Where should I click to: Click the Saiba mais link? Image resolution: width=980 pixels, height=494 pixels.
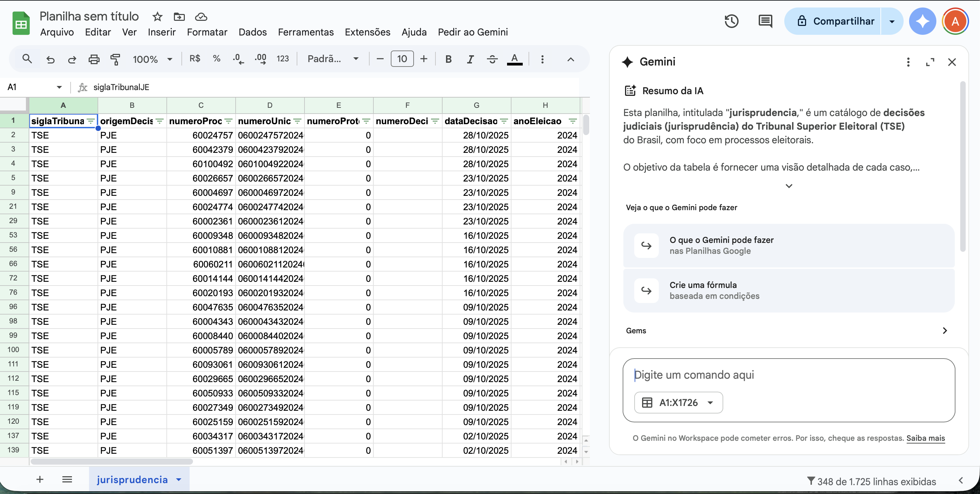(x=925, y=438)
